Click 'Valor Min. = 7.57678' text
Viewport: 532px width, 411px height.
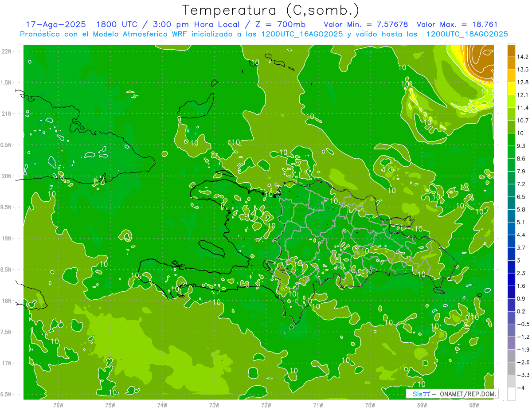coord(366,24)
